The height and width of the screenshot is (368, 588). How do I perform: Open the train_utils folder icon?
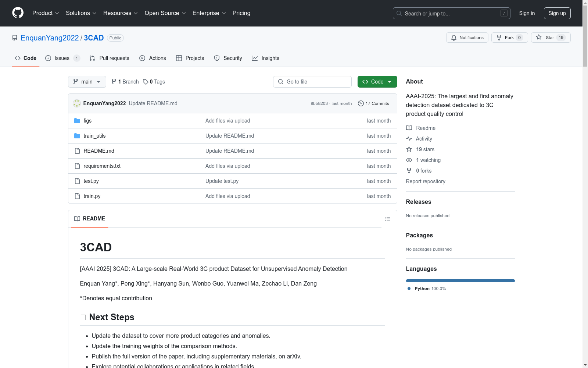point(77,136)
